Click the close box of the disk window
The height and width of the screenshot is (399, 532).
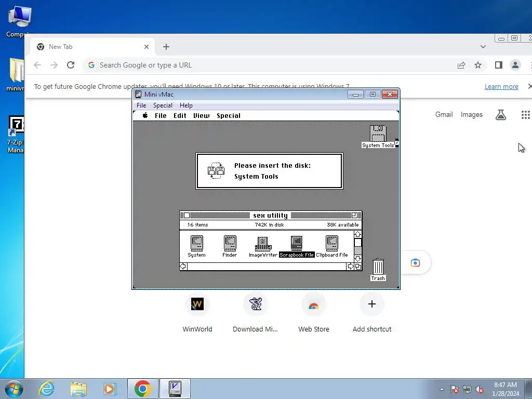187,215
